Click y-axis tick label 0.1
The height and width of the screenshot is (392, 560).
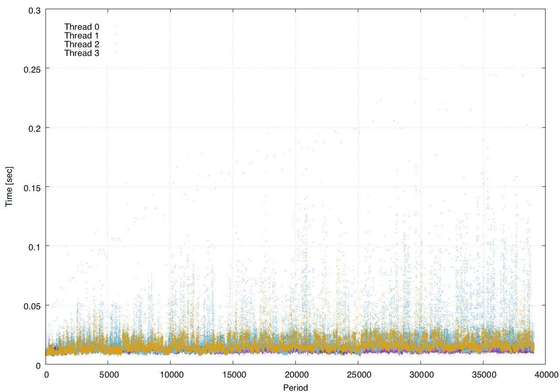click(35, 246)
